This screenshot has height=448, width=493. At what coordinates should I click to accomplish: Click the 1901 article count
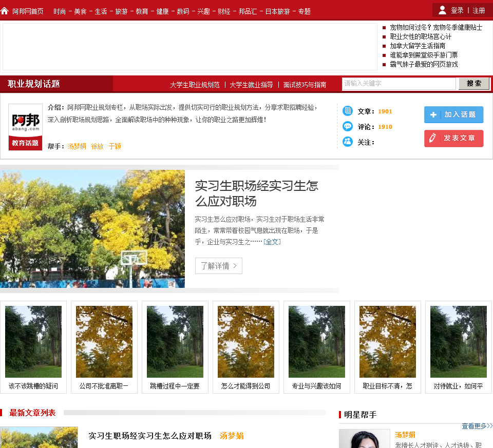point(385,111)
